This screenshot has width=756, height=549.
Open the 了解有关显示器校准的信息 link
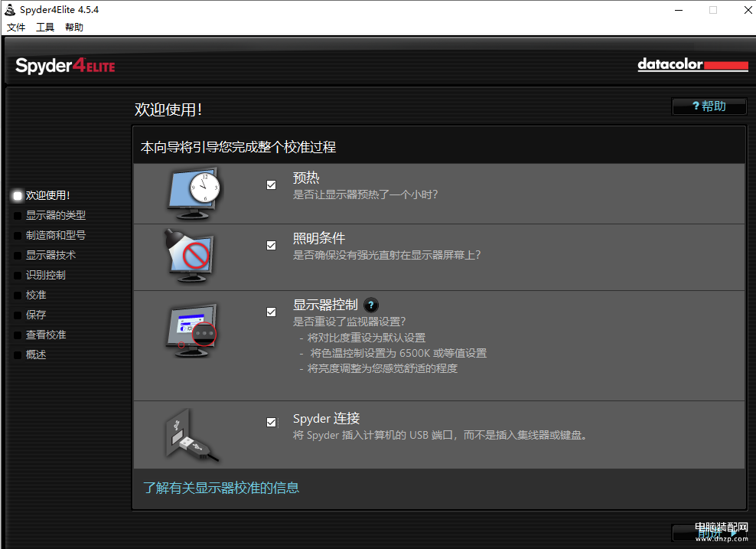pyautogui.click(x=221, y=488)
